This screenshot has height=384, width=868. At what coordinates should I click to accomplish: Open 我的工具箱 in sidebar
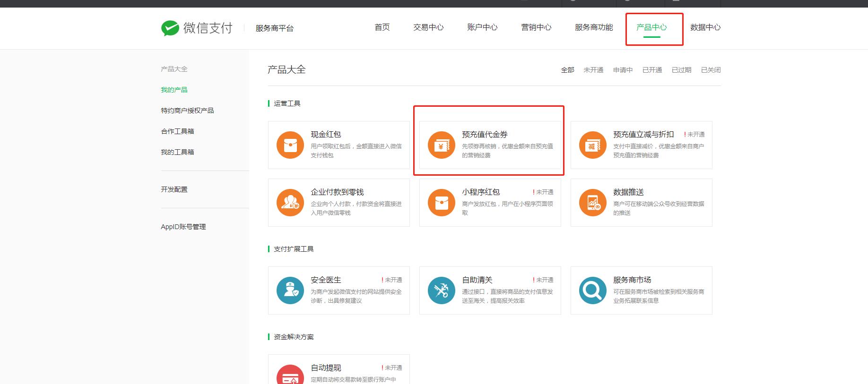[177, 152]
